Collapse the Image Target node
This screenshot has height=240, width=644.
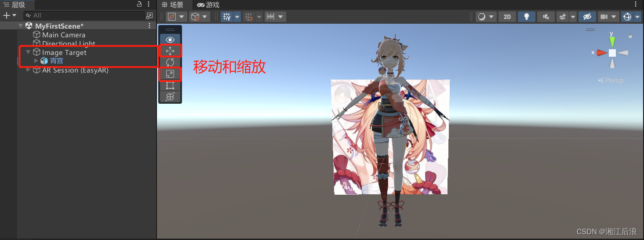click(28, 52)
